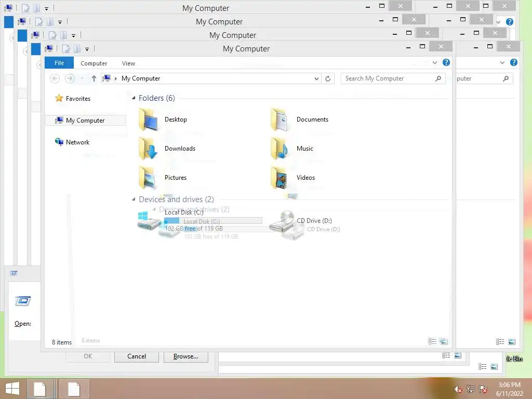Click the 8 items status bar text
532x399 pixels.
tap(62, 342)
